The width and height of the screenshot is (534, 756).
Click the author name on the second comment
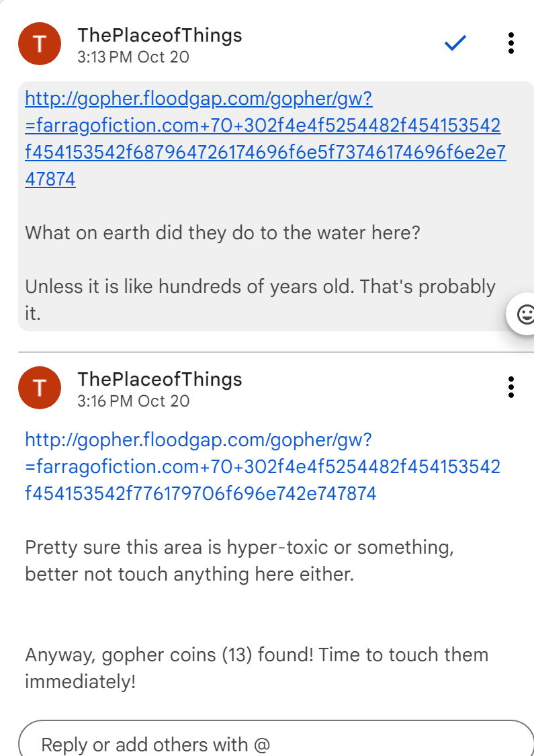pos(159,379)
